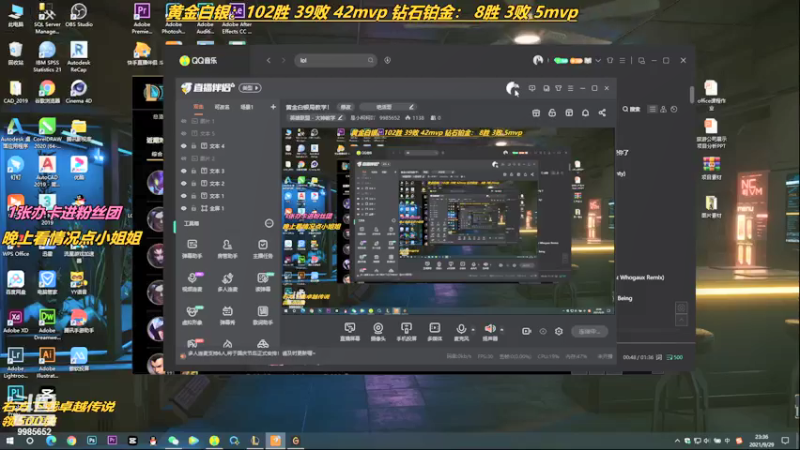Open the 多人连麦 tool

tap(227, 282)
